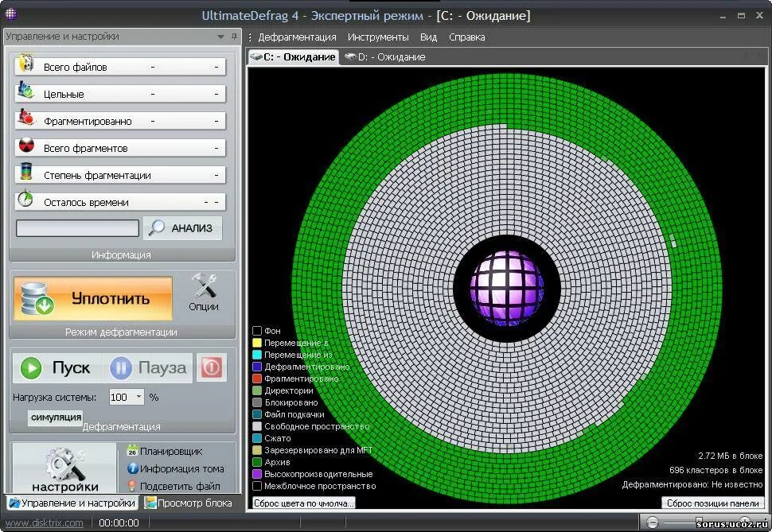This screenshot has width=772, height=532.
Task: Click the green Пуск play icon
Action: (31, 368)
